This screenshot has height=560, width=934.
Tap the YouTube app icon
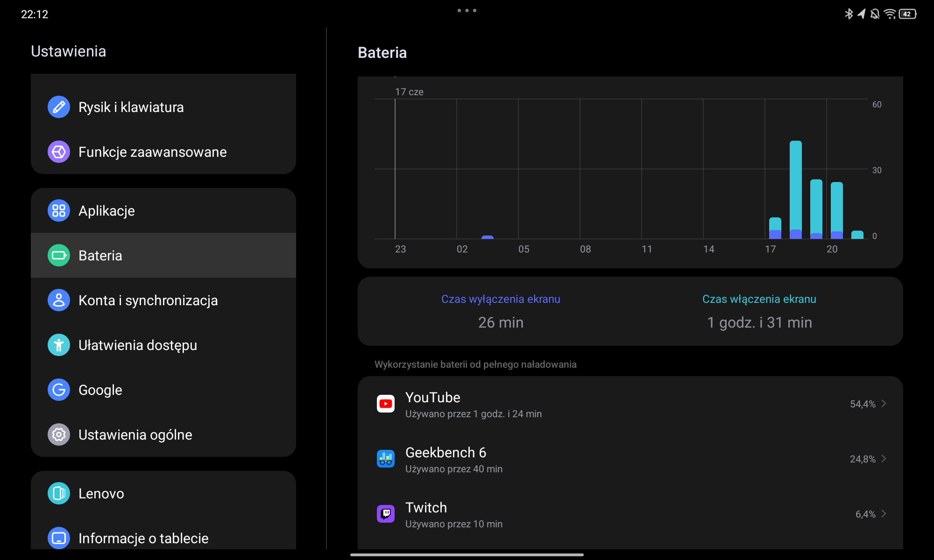click(386, 404)
